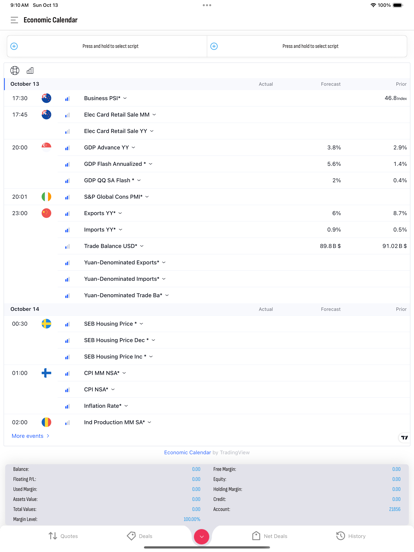
Task: Tap the right add-script plus icon
Action: pyautogui.click(x=214, y=46)
